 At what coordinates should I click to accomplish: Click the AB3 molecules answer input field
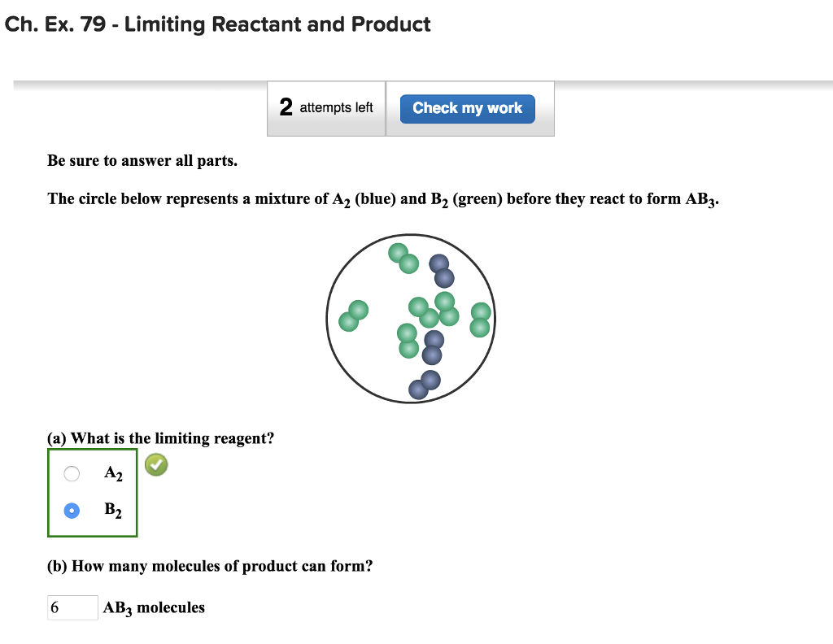[x=72, y=607]
